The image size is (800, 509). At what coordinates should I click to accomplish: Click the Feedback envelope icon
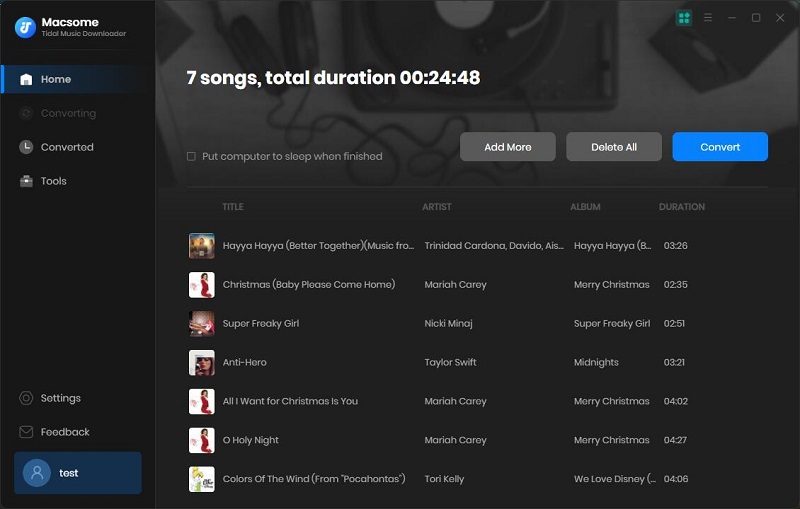26,432
